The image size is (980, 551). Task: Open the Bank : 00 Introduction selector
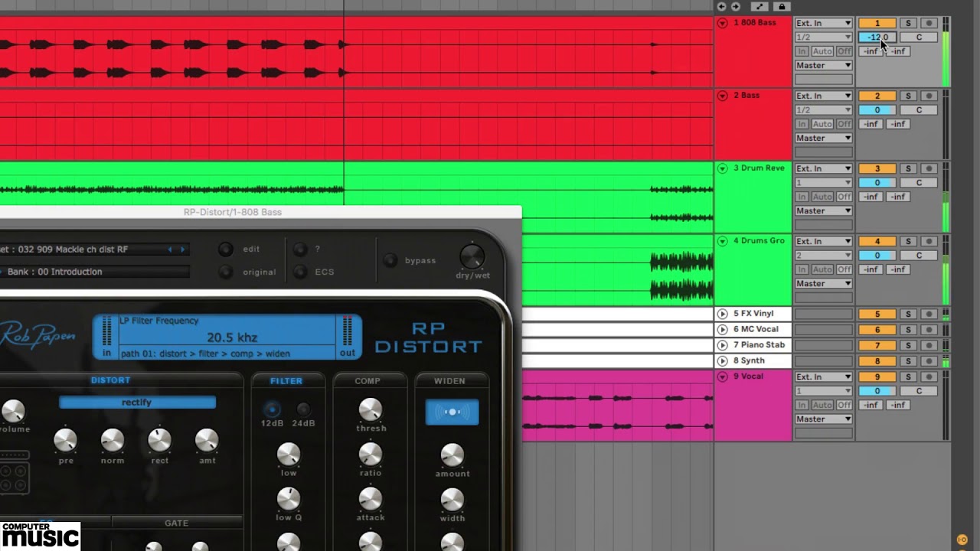94,272
